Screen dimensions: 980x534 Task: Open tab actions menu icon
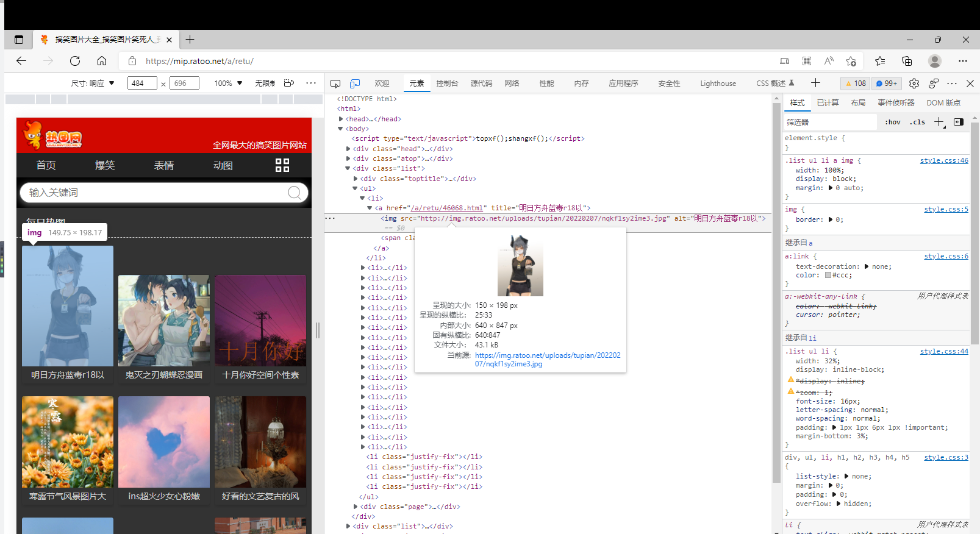click(x=19, y=40)
